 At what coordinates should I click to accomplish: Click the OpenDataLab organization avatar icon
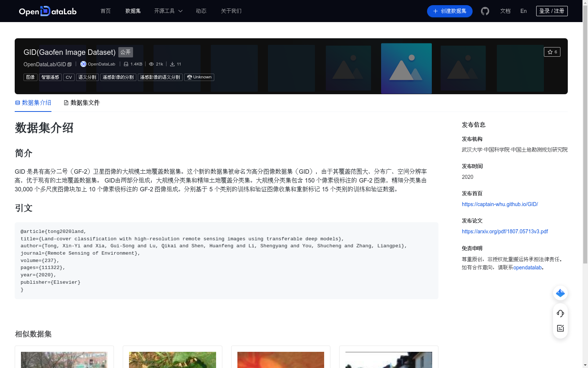click(x=83, y=64)
